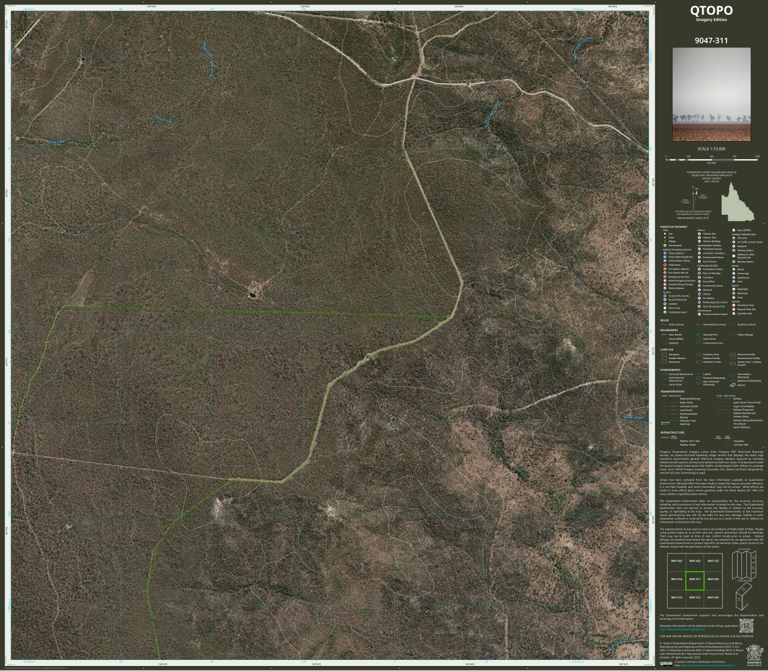Select the Historic Site legend symbol
The image size is (768, 671).
[699, 234]
